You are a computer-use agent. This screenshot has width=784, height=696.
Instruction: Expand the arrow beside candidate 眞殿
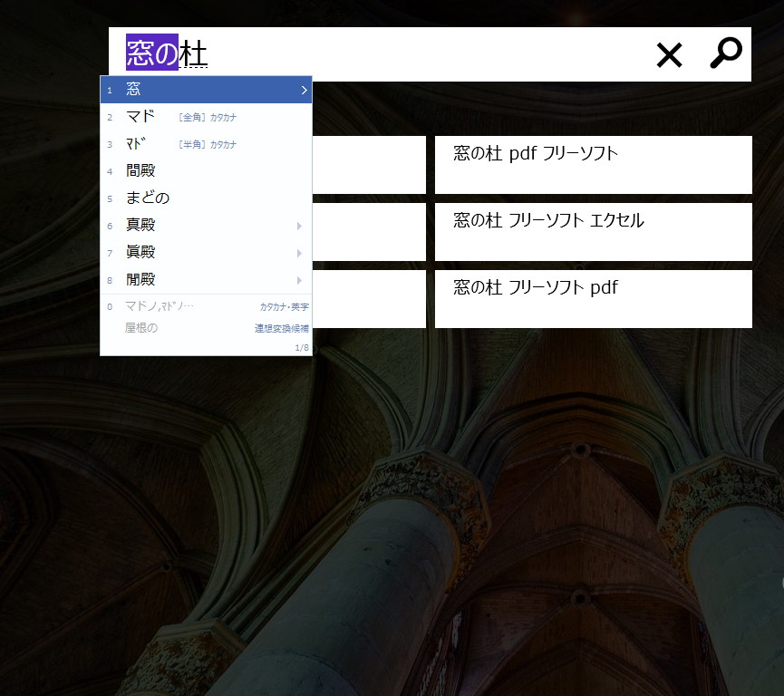(x=300, y=252)
